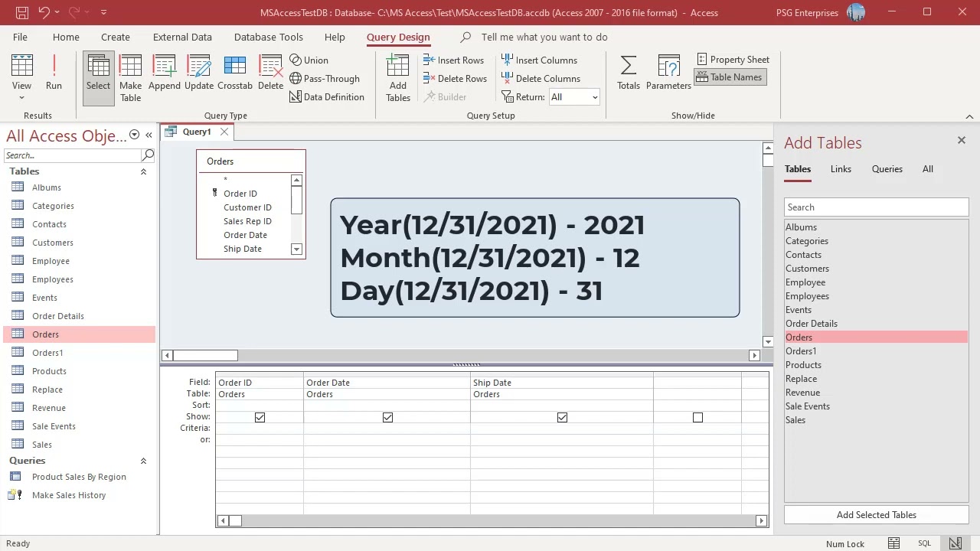This screenshot has height=551, width=980.
Task: Click the Add Tables search field
Action: coord(876,207)
